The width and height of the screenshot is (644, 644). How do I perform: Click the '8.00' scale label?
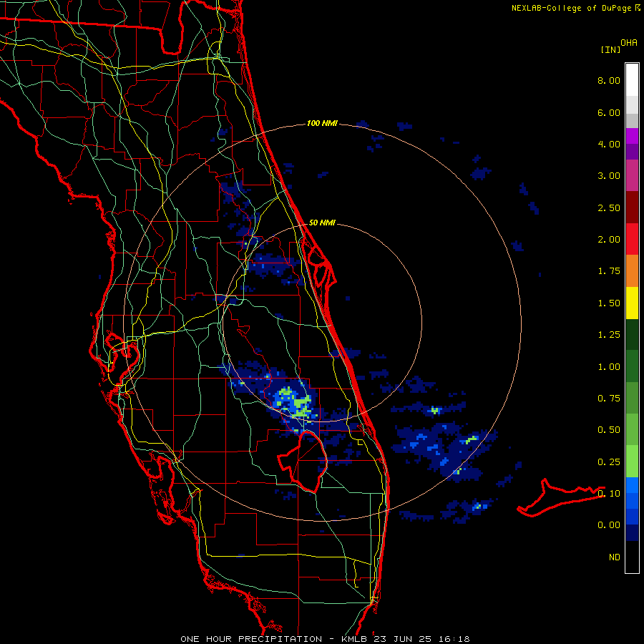click(x=609, y=80)
